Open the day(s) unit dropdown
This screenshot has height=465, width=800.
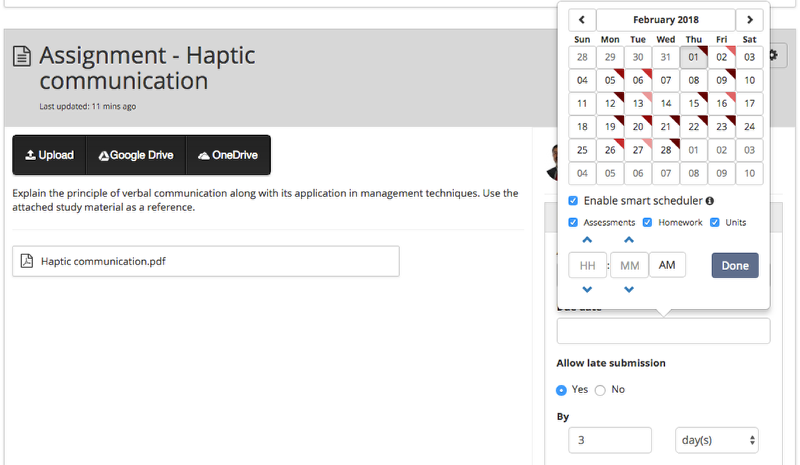(717, 440)
